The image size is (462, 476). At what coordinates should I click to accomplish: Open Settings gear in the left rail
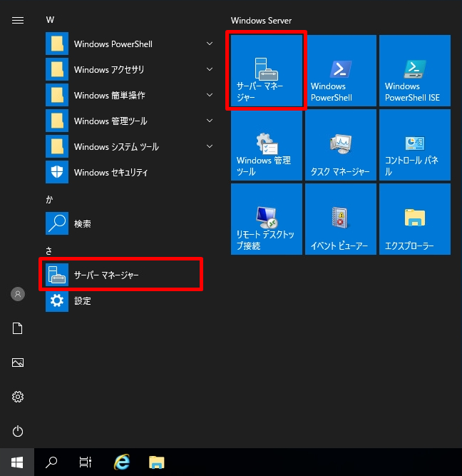tap(18, 397)
